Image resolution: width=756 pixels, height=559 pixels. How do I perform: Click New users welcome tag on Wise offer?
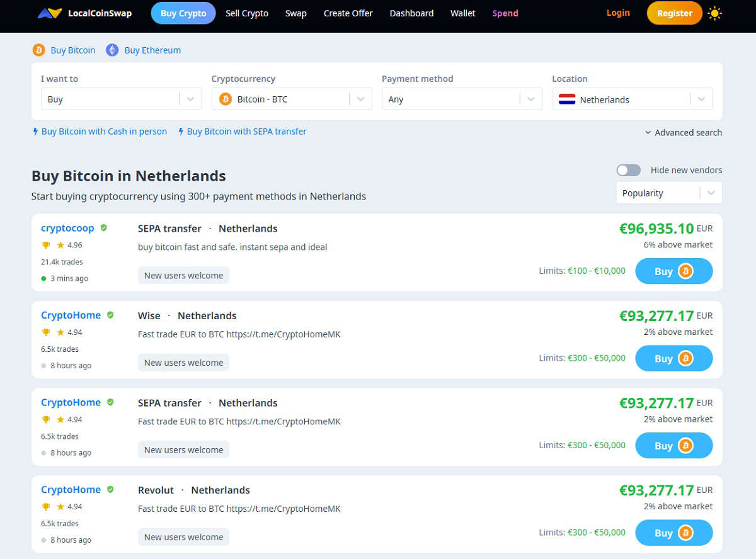coord(183,363)
